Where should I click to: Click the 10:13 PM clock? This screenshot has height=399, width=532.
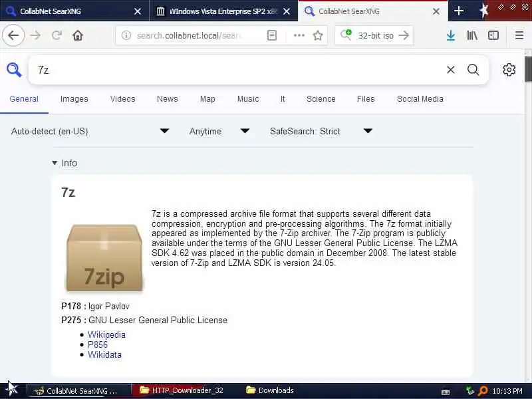[507, 391]
